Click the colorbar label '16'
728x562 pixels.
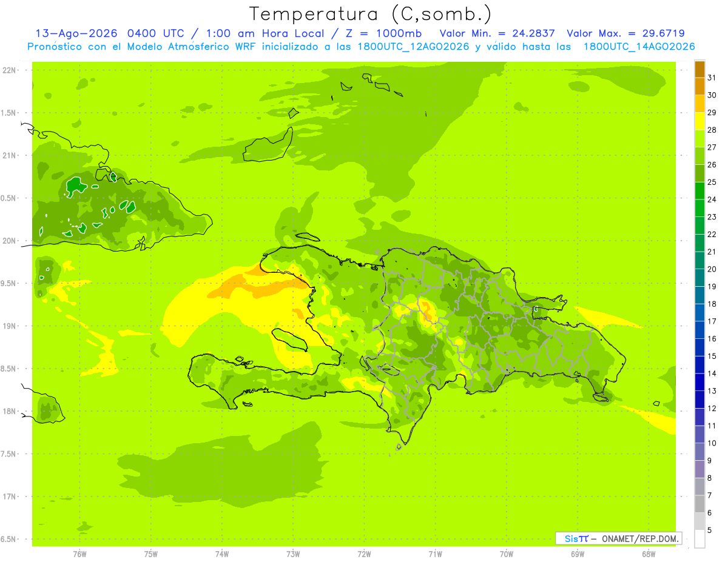pos(712,339)
